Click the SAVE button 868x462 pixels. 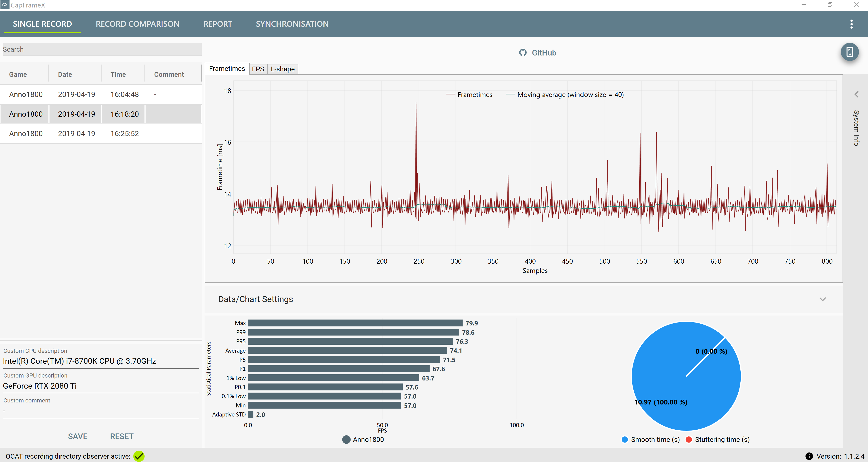(78, 436)
